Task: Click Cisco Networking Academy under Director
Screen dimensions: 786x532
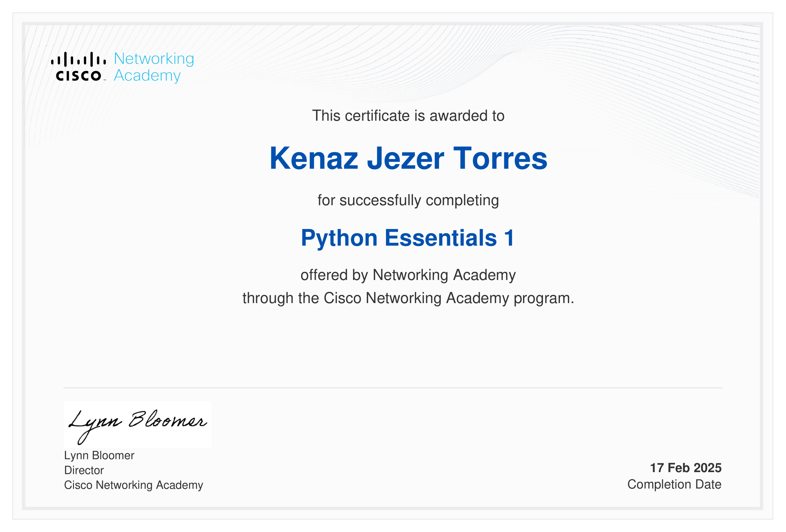Action: (134, 485)
